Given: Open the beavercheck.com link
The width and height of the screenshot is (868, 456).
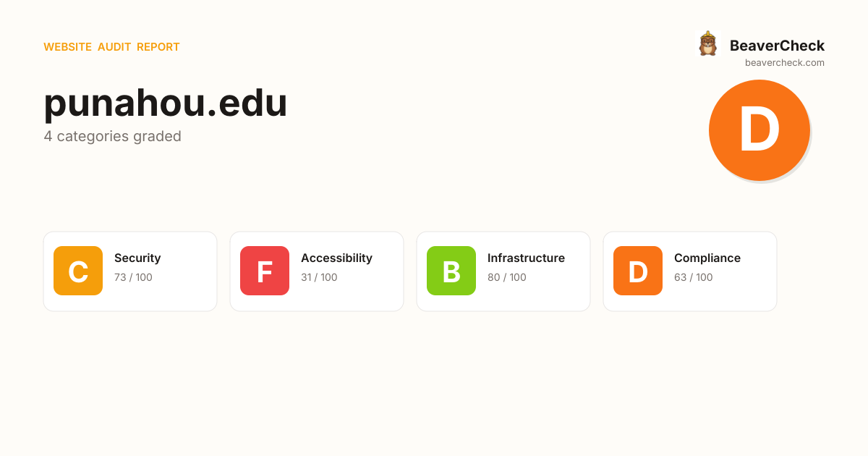Looking at the screenshot, I should tap(784, 63).
